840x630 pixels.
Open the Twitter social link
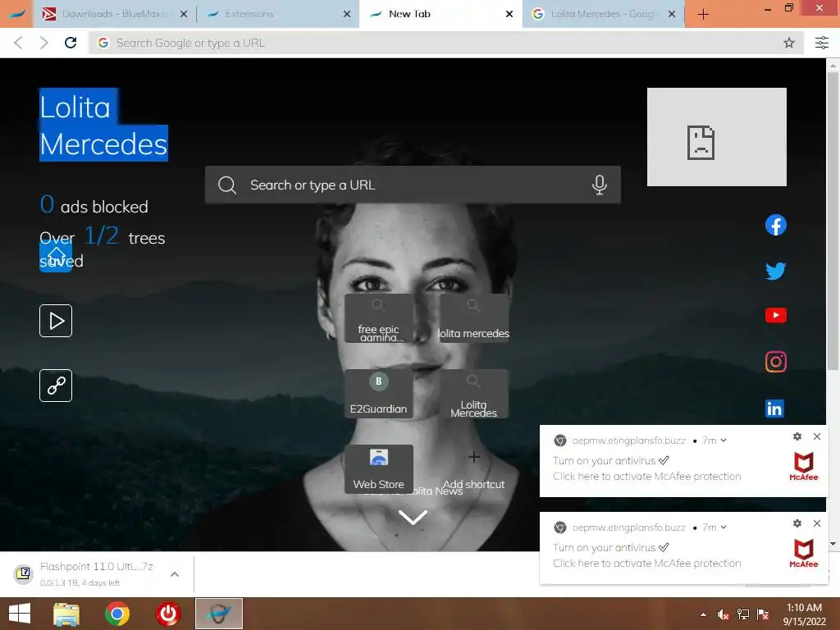[776, 271]
